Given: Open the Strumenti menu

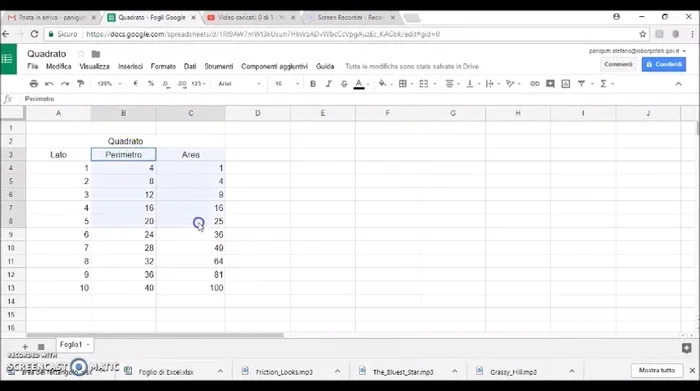Looking at the screenshot, I should tap(219, 66).
